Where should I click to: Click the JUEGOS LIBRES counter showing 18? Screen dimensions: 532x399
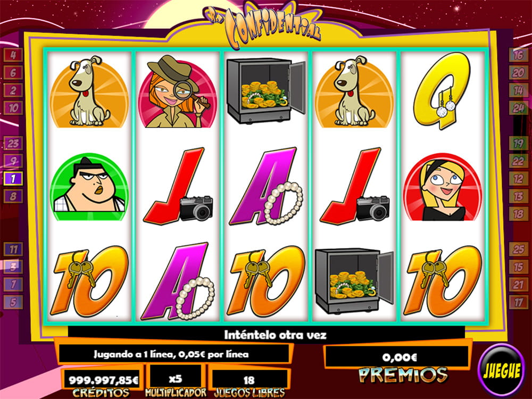coord(250,380)
